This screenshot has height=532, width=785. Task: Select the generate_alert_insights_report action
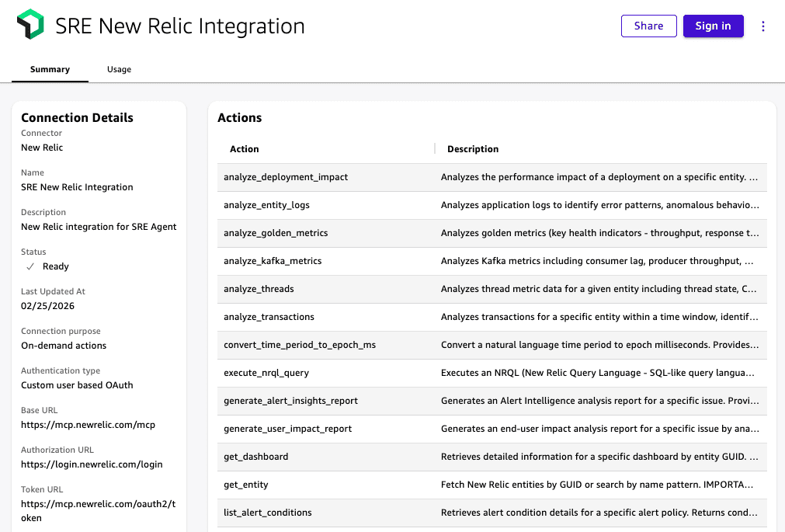290,401
